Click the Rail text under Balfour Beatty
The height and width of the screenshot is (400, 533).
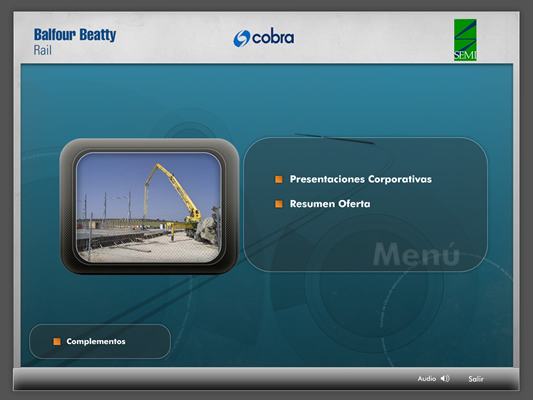[42, 50]
